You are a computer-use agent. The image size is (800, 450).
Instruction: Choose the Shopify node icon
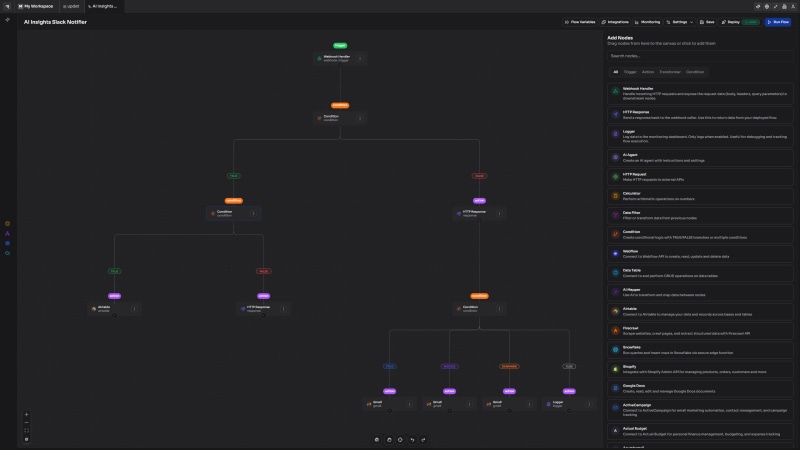click(612, 367)
